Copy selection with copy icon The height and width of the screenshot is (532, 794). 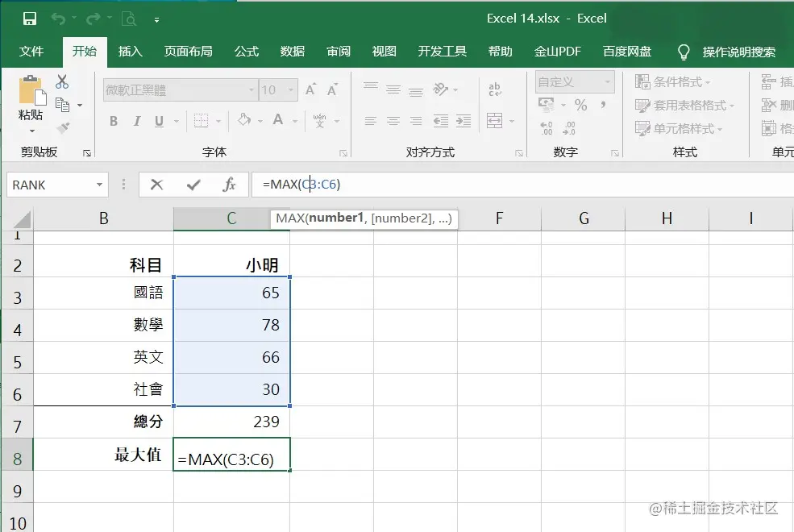coord(63,105)
